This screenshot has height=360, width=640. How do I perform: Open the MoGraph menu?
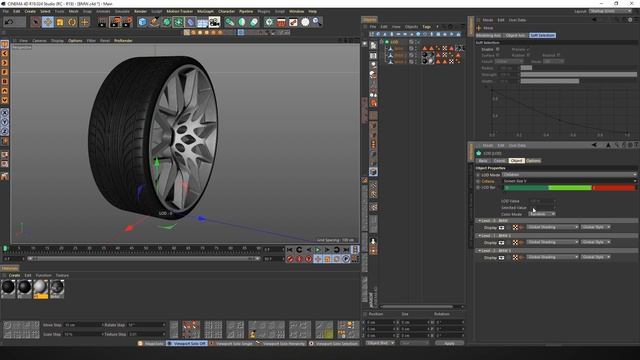coord(205,11)
